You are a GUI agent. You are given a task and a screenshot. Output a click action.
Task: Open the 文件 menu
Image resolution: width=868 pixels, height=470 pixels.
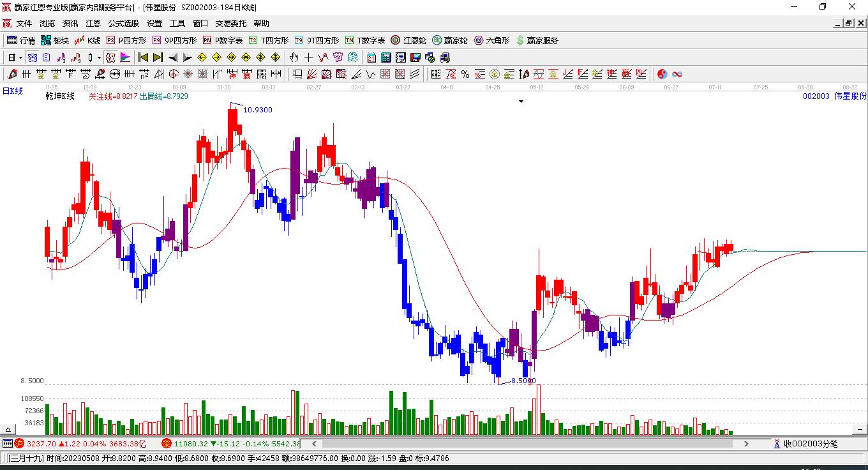coord(24,24)
